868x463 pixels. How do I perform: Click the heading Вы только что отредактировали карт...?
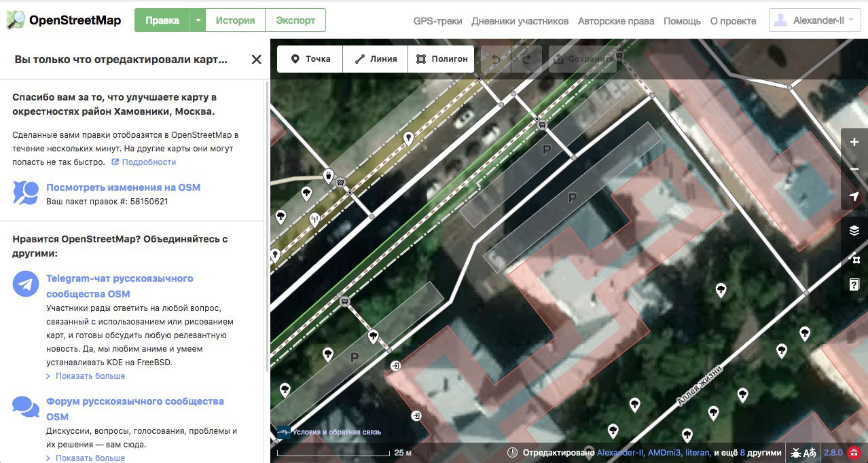point(121,60)
